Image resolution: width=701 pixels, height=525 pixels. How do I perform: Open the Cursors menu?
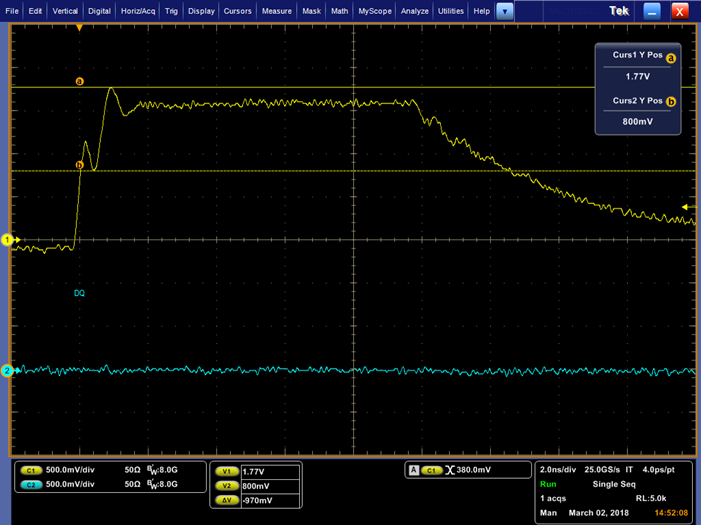[237, 11]
